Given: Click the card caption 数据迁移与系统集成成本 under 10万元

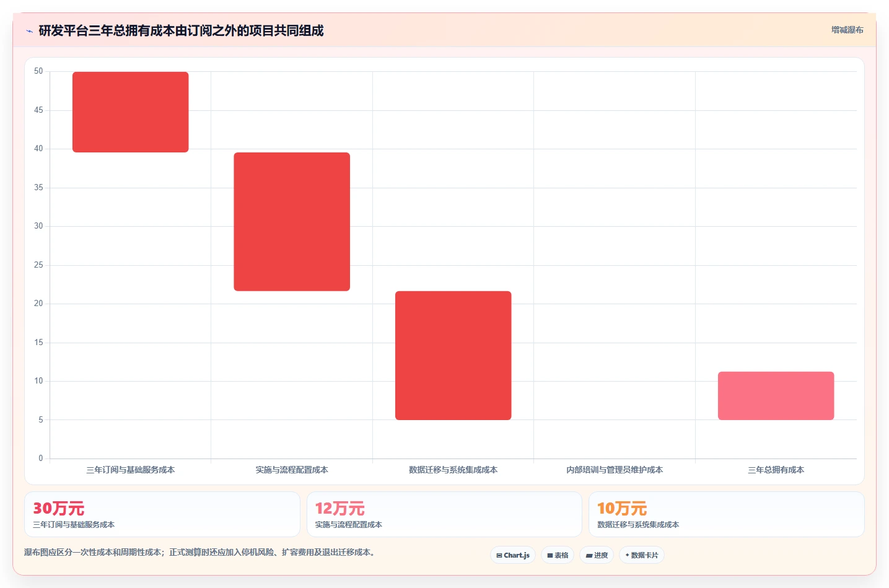Looking at the screenshot, I should [x=638, y=525].
